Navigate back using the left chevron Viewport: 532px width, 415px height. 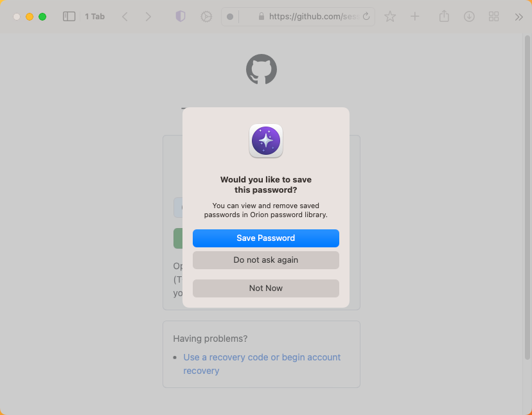[x=125, y=16]
